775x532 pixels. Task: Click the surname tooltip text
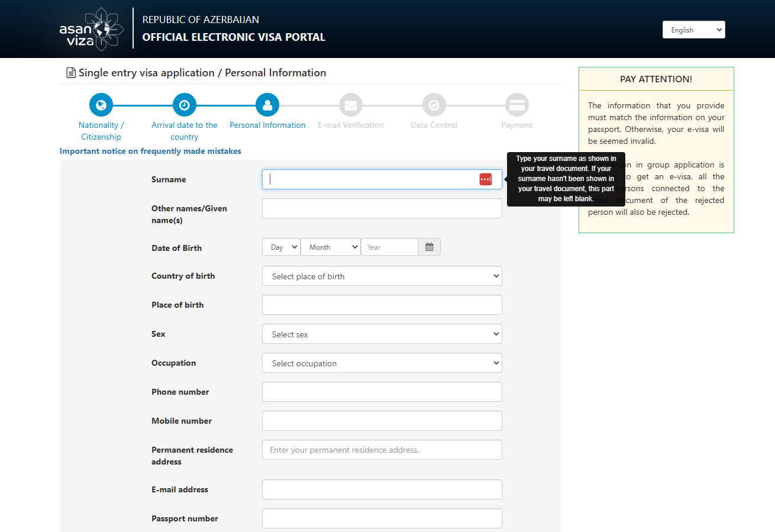(x=566, y=179)
